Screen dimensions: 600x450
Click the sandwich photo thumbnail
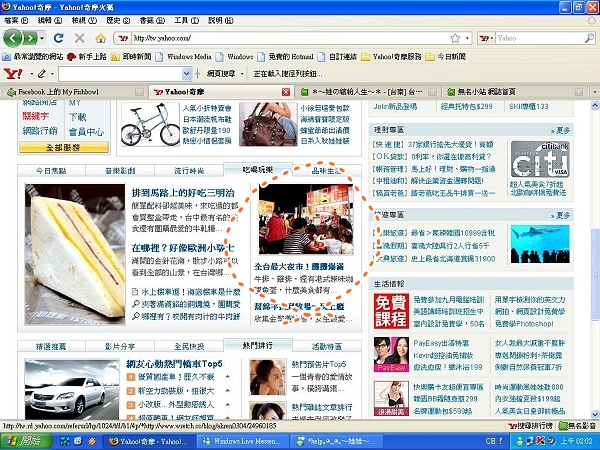(75, 254)
